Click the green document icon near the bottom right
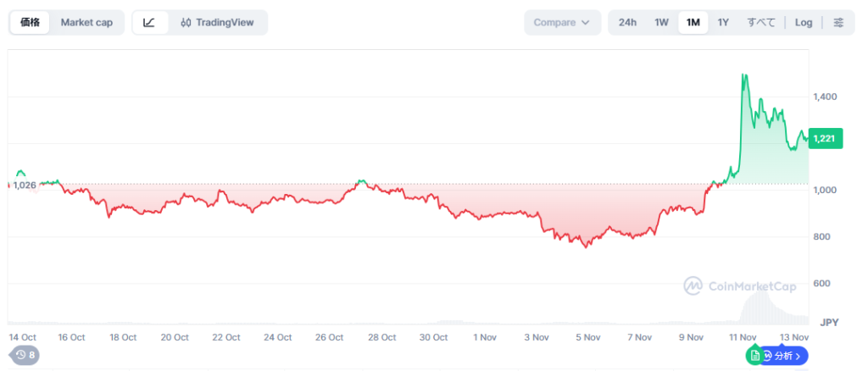Image resolution: width=868 pixels, height=371 pixels. tap(754, 356)
